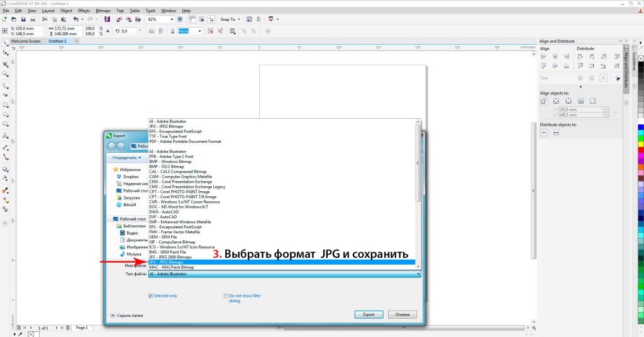Choose Distribute to Extent of page

tap(556, 133)
